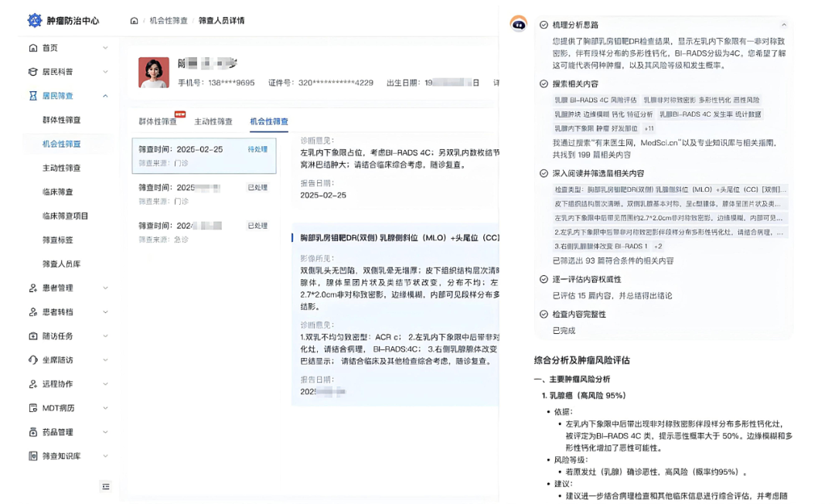Expand the +11 hidden search keywords
Viewport: 835px width, 504px height.
point(649,127)
